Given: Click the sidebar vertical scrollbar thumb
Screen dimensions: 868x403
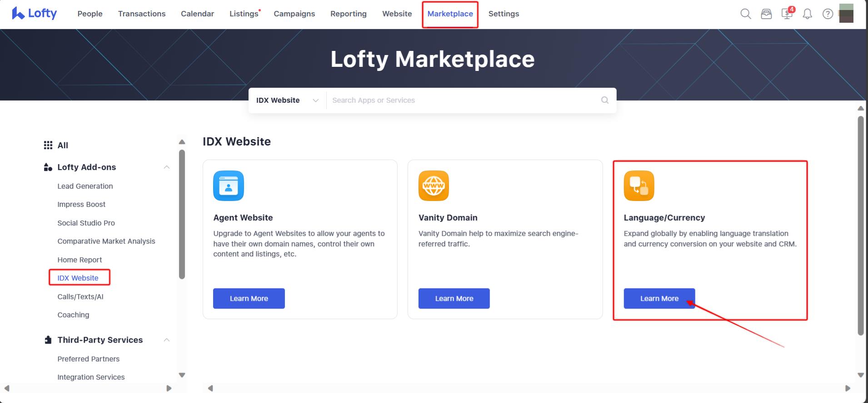Looking at the screenshot, I should 182,214.
